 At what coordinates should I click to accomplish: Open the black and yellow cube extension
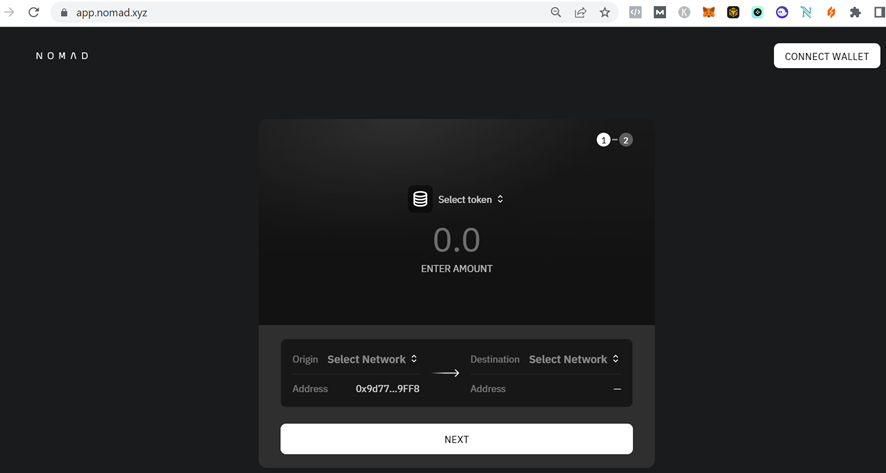(733, 12)
